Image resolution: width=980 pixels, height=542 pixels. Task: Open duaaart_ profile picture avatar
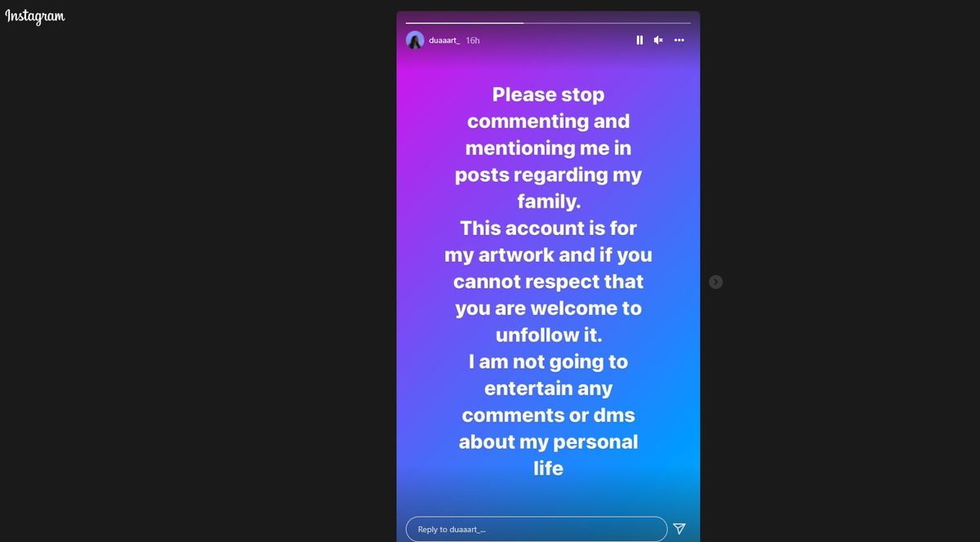pos(415,40)
